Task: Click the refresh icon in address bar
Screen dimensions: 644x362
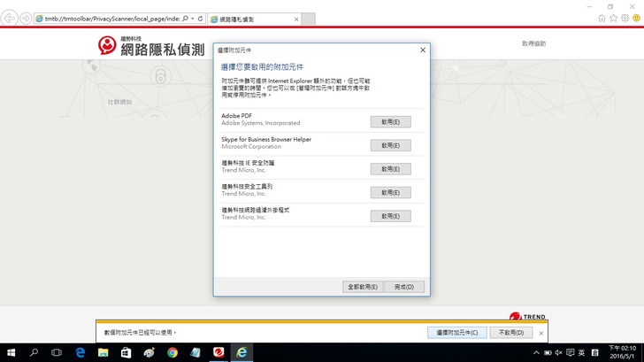Action: pyautogui.click(x=200, y=19)
